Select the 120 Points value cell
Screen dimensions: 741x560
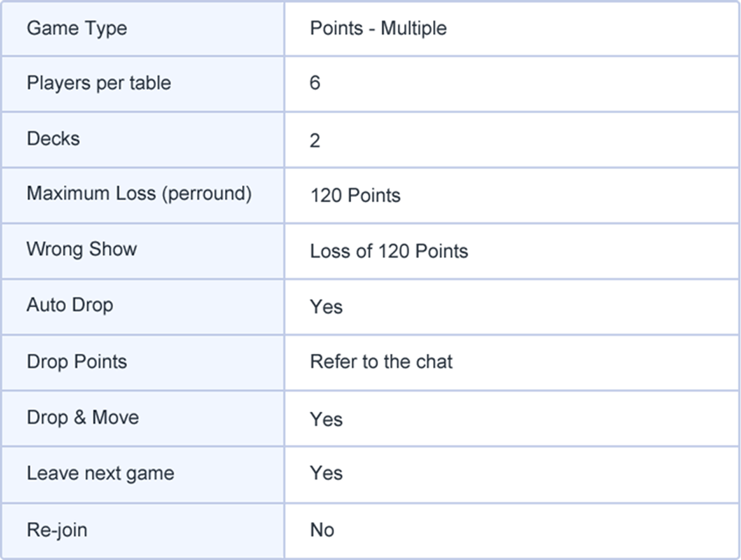[x=356, y=195]
